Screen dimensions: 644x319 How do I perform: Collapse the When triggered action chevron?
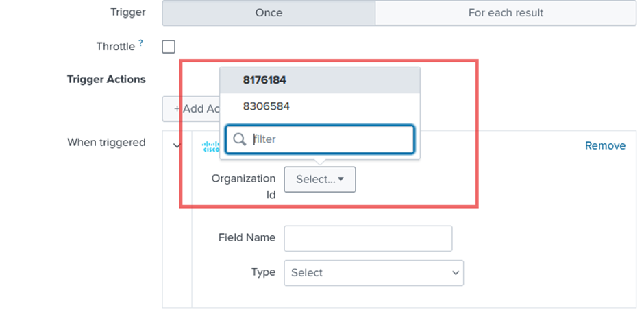(177, 145)
